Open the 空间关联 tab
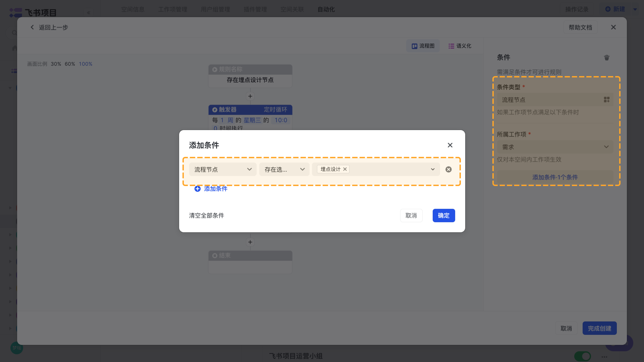The width and height of the screenshot is (644, 362). [292, 9]
